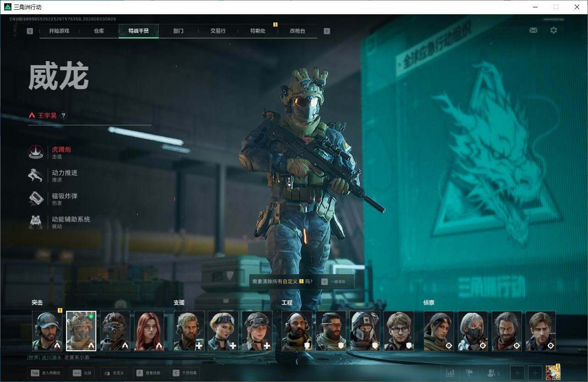This screenshot has width=588, height=382.
Task: Click the 威龙 operator name heading
Action: 58,77
